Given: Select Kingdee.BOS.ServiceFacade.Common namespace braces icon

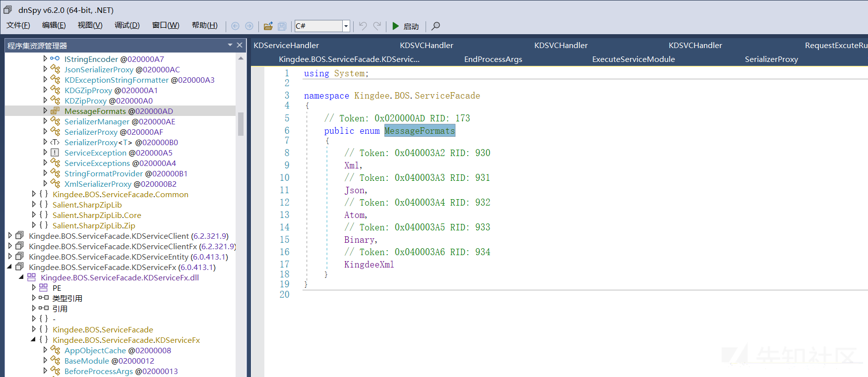Looking at the screenshot, I should (x=43, y=194).
